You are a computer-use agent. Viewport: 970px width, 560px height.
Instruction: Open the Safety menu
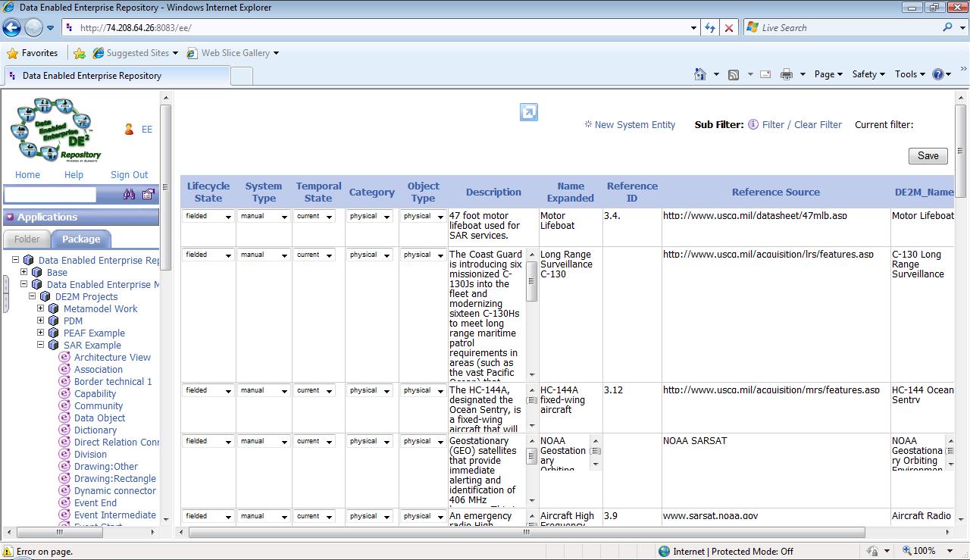(868, 74)
